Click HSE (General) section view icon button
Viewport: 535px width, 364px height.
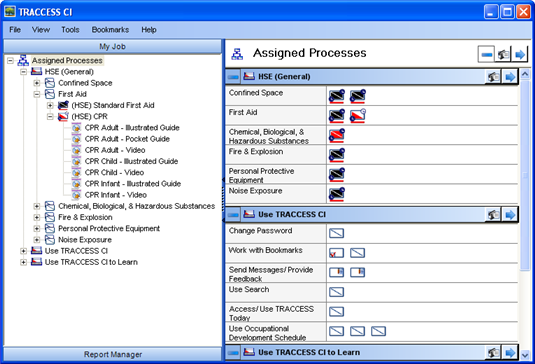[x=493, y=77]
